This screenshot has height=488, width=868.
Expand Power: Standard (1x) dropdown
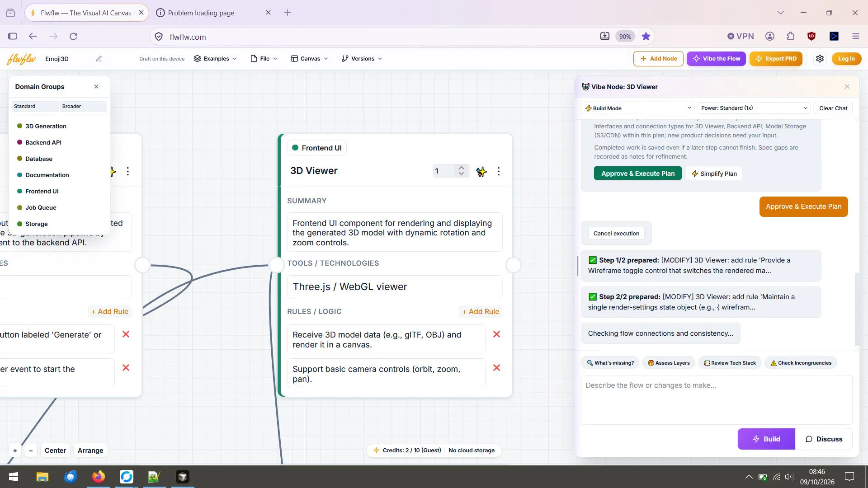click(754, 108)
